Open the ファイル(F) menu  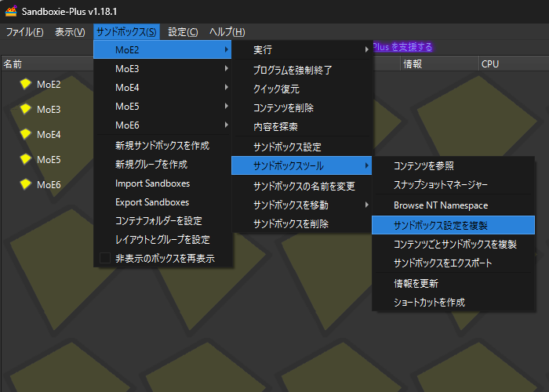[25, 32]
